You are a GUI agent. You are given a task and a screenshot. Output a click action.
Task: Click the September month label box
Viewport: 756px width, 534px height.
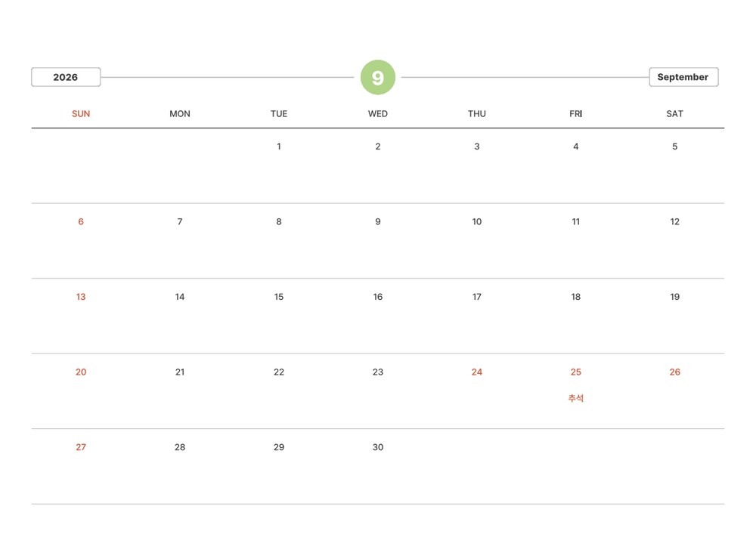(683, 77)
